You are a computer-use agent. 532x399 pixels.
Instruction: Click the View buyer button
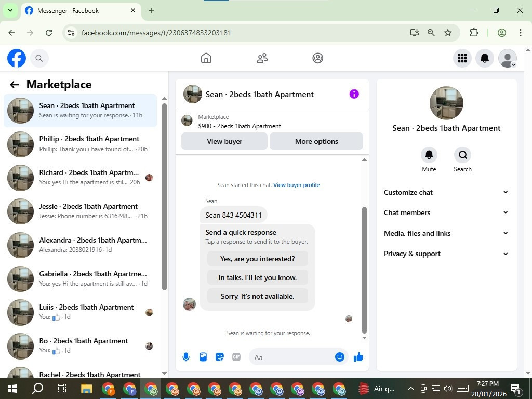(x=224, y=141)
